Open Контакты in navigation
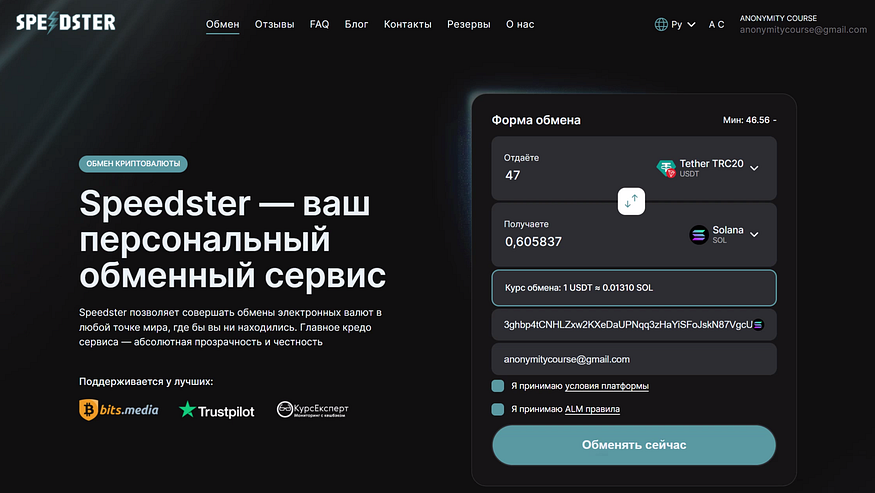This screenshot has height=493, width=875. click(407, 24)
